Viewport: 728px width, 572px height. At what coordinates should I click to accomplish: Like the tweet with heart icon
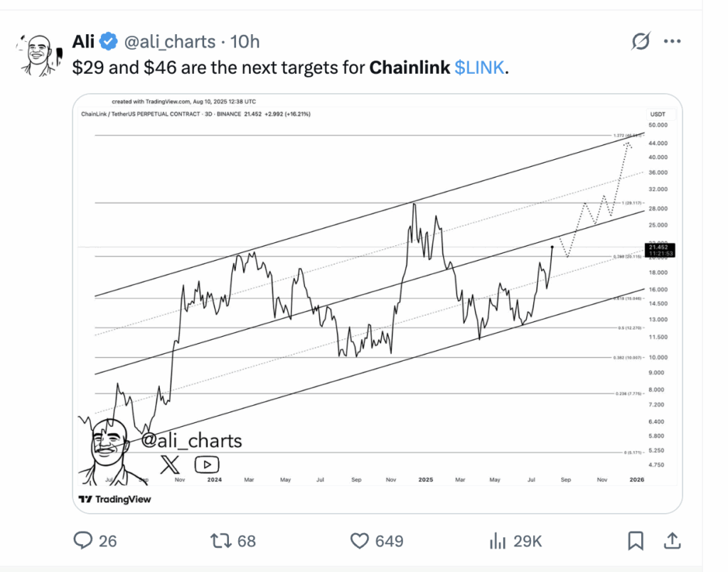point(359,541)
